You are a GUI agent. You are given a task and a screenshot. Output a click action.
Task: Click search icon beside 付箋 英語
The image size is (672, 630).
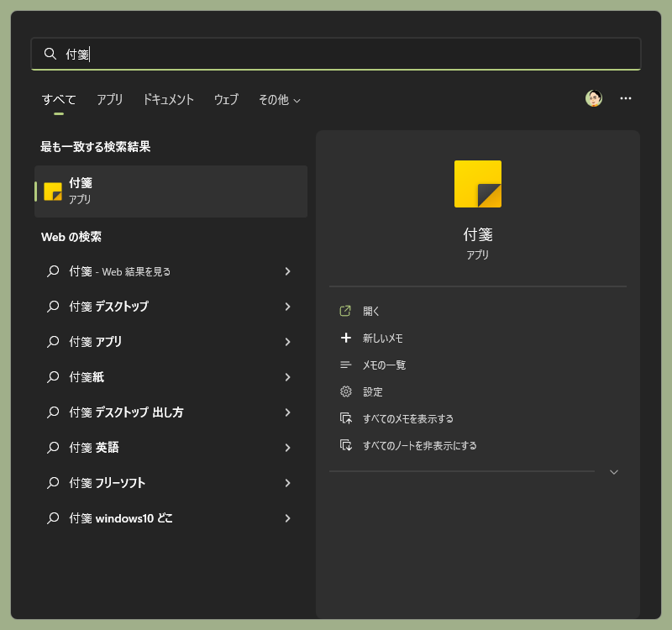pyautogui.click(x=53, y=448)
